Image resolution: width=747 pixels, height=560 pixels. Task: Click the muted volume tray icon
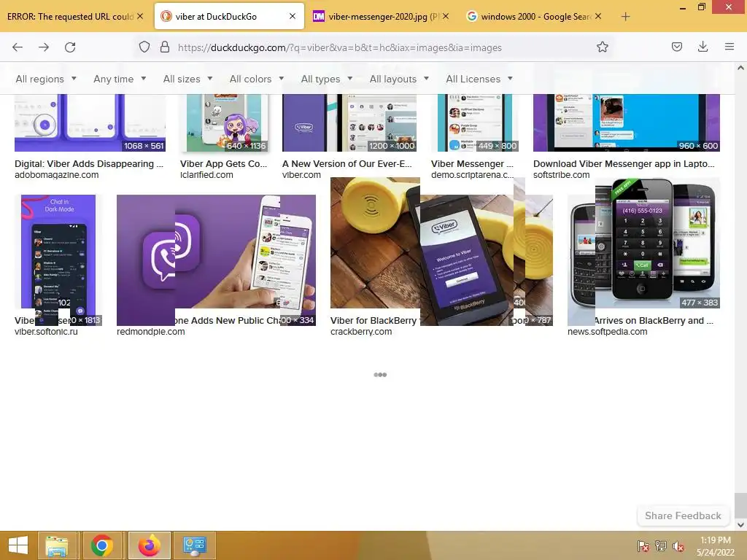(x=678, y=546)
